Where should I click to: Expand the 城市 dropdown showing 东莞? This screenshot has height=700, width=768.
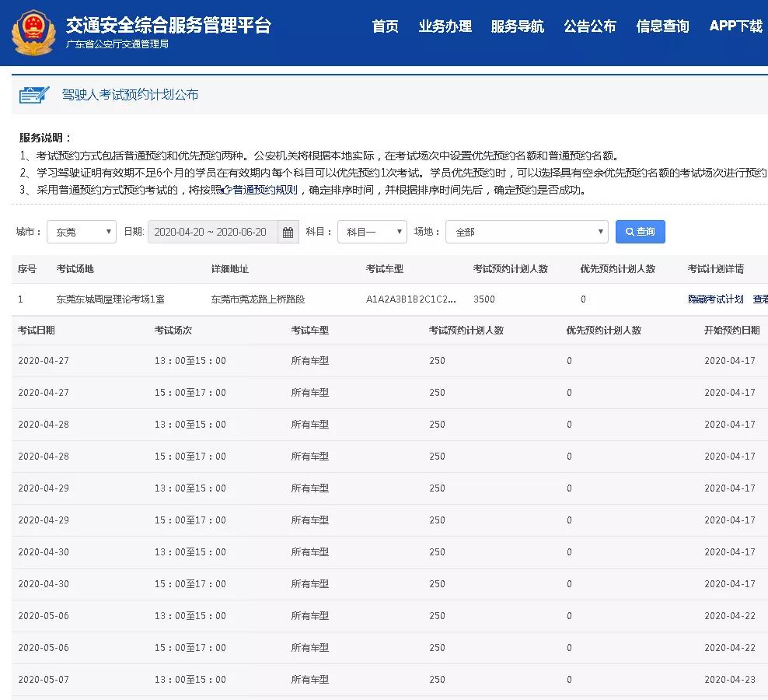[82, 232]
